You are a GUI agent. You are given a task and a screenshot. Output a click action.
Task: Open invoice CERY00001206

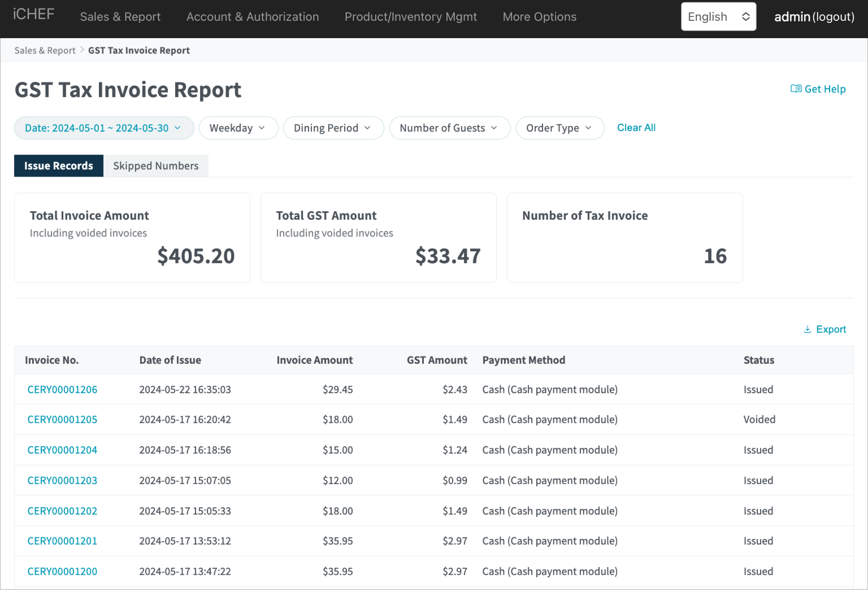(62, 390)
